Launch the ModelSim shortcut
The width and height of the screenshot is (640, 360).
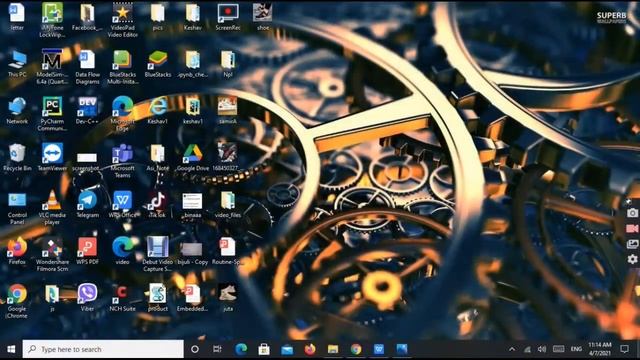52,67
